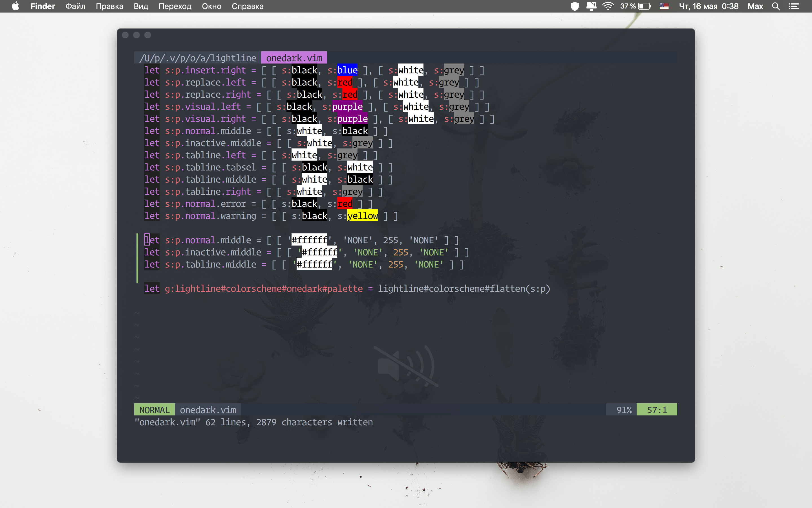Open Notification Center list icon
Viewport: 812px width, 508px height.
click(x=794, y=6)
